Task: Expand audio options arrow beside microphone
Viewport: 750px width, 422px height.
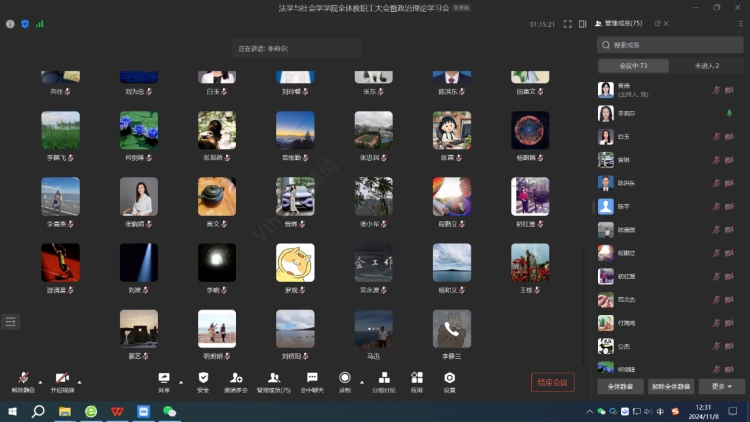Action: [40, 382]
